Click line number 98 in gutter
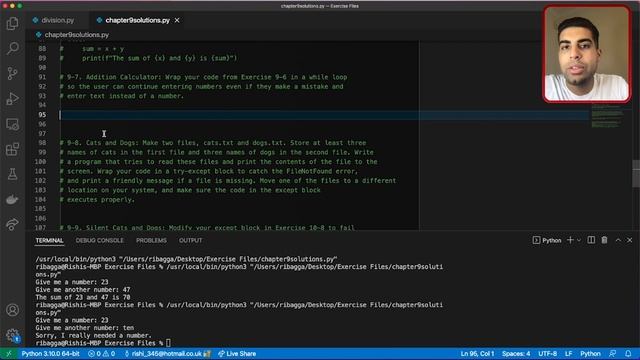Viewport: 640px width, 360px height. click(x=42, y=143)
